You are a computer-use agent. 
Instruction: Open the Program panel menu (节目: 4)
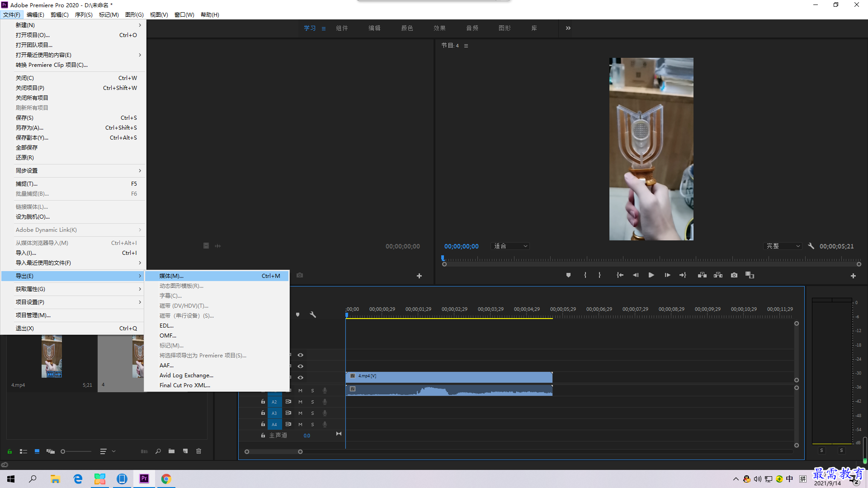pos(466,46)
